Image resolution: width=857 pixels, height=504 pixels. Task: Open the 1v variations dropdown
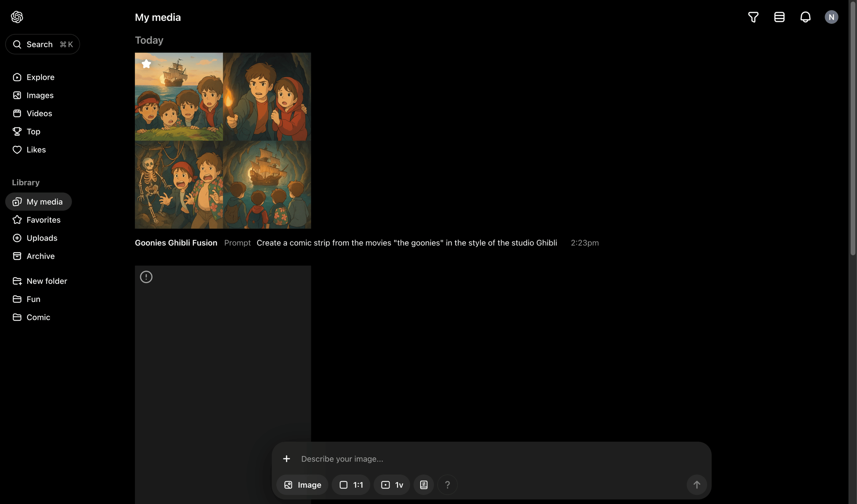pos(392,485)
